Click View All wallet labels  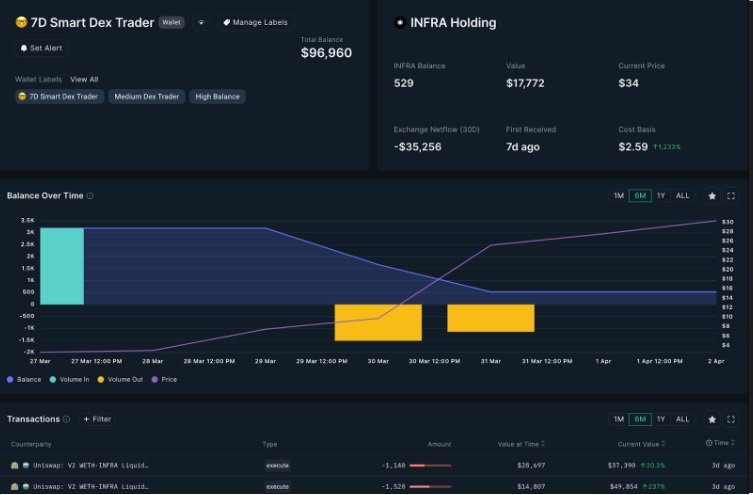(x=84, y=79)
